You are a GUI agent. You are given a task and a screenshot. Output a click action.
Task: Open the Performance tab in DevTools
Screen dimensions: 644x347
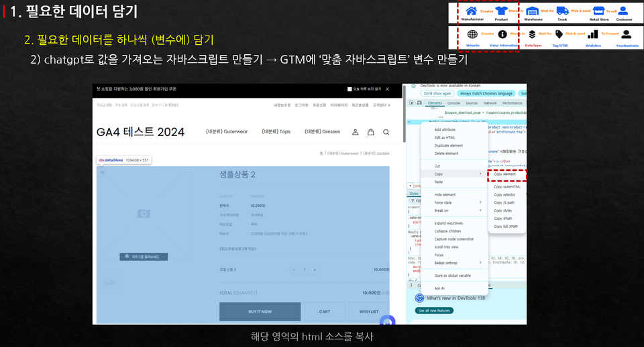(512, 103)
